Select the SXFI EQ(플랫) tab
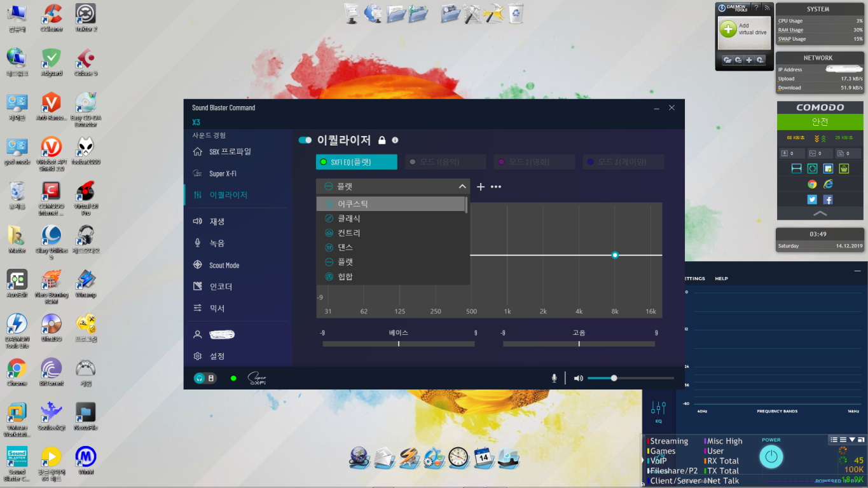Viewport: 868px width, 488px height. [x=356, y=162]
